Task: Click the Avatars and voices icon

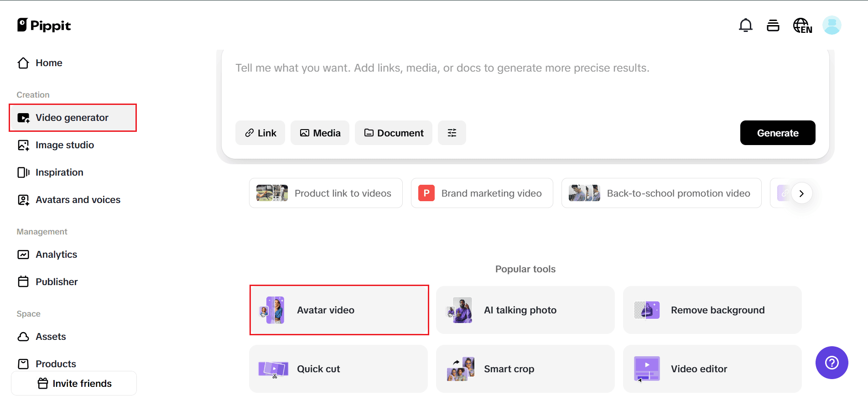Action: click(23, 200)
